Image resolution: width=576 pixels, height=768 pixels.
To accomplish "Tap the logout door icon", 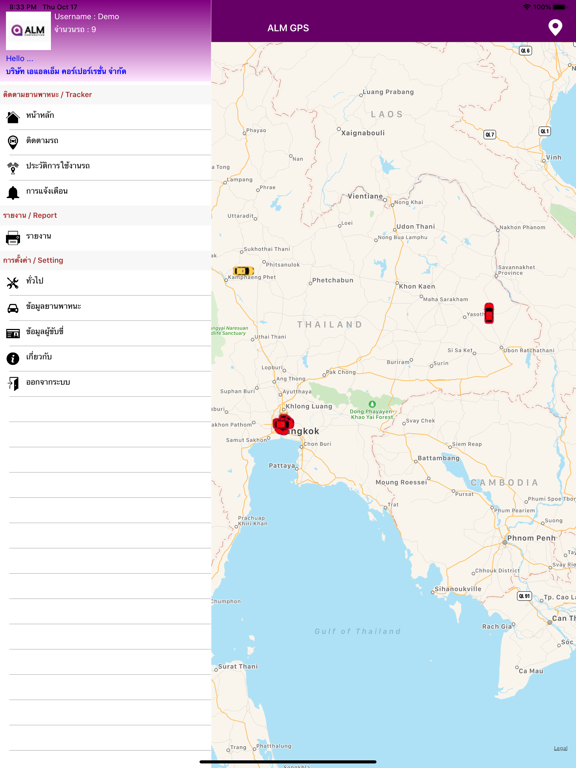I will tap(13, 384).
